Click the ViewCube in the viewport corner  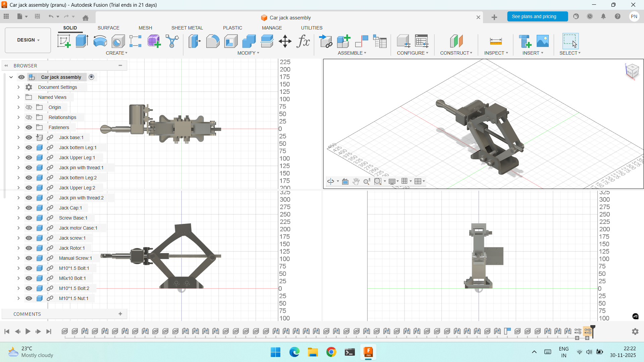[632, 70]
